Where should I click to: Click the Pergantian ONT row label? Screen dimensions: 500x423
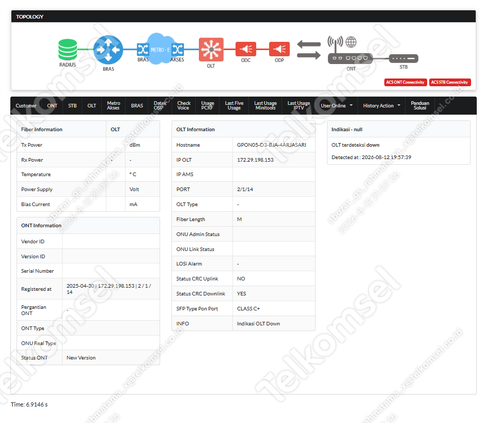pos(34,310)
